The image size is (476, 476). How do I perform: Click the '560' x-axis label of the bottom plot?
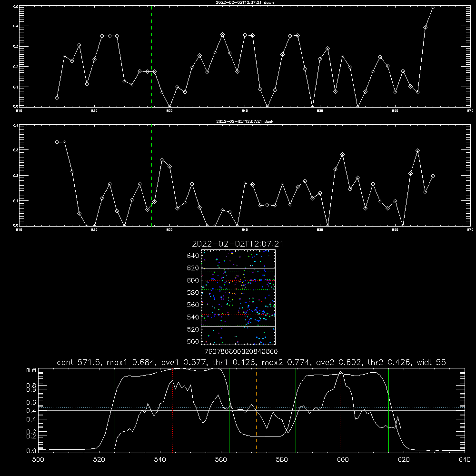221,460
